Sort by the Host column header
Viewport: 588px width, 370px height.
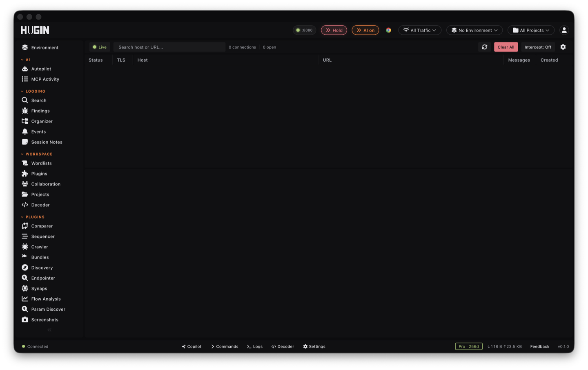(143, 60)
